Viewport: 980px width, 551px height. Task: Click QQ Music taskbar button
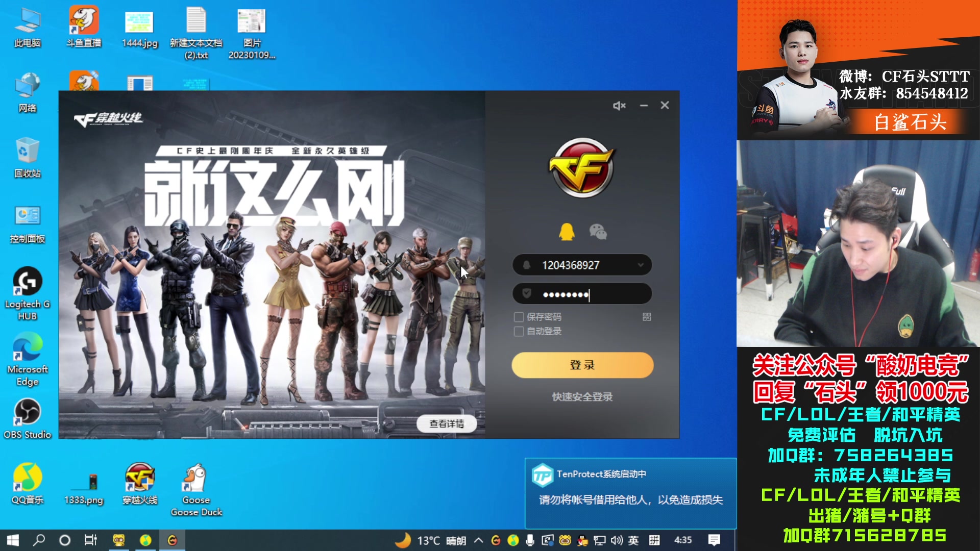(x=145, y=540)
